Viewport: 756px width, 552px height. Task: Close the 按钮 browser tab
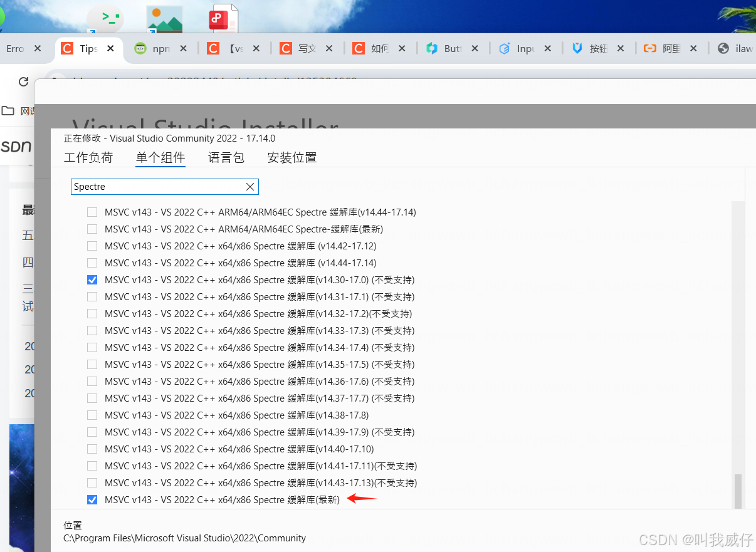[x=620, y=48]
